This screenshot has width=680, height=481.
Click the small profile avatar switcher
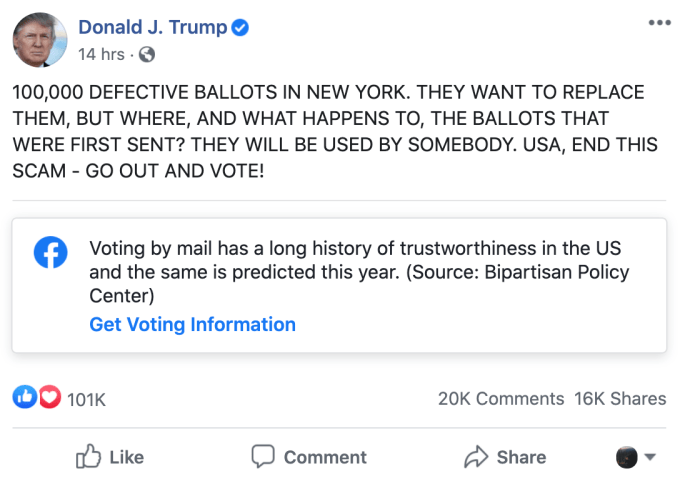(x=626, y=458)
